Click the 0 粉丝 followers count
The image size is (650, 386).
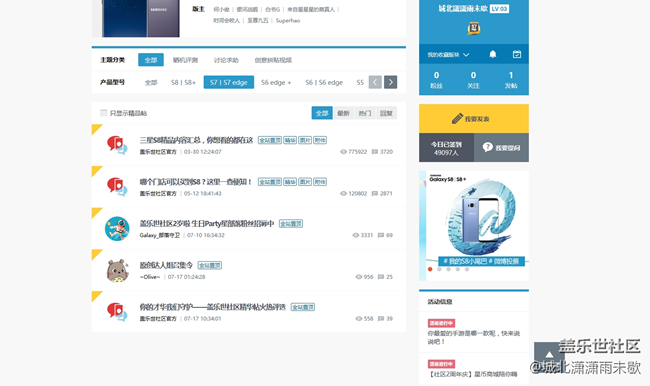(436, 80)
